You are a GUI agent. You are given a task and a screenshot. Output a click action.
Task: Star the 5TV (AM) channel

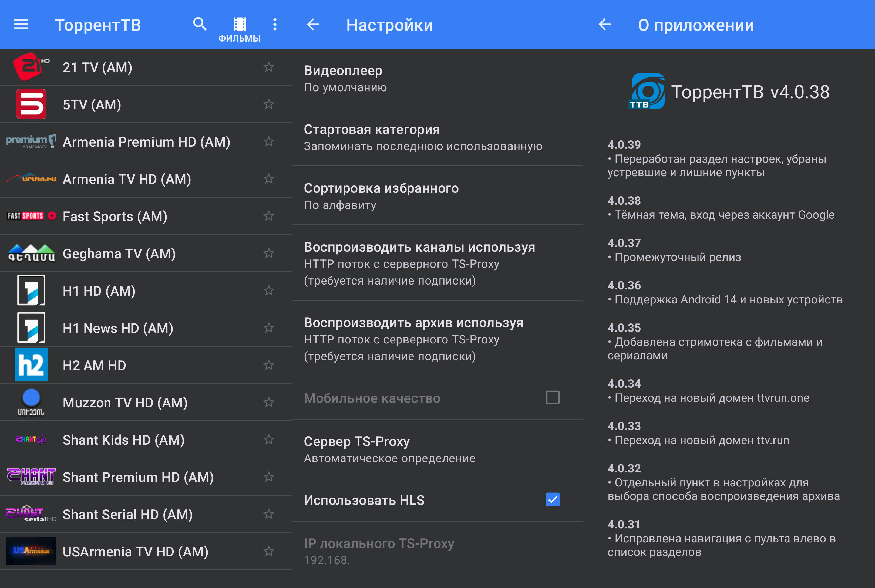pyautogui.click(x=268, y=104)
